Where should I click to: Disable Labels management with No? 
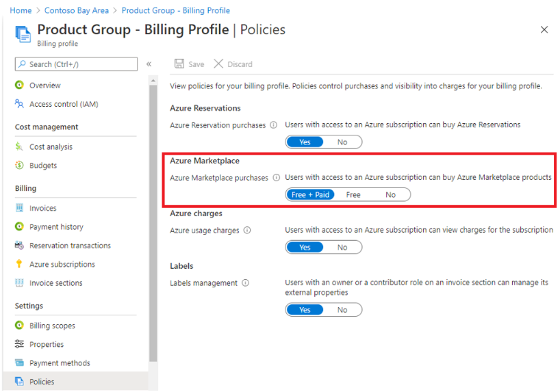(342, 310)
